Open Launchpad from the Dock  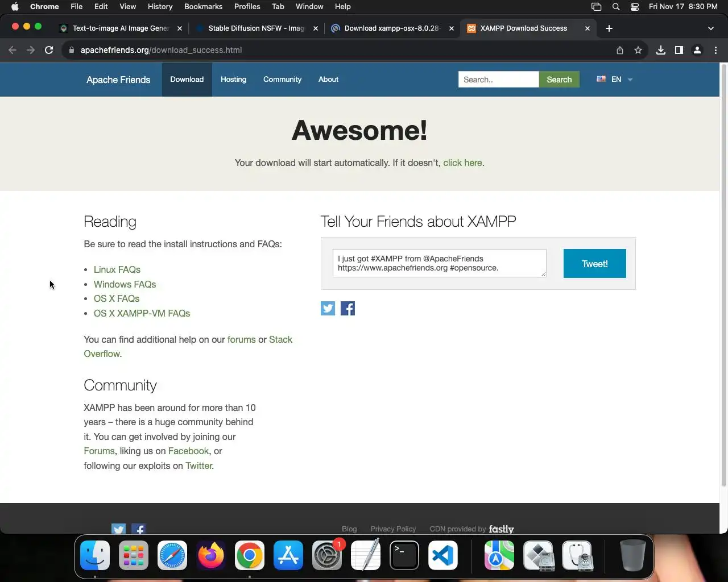coord(134,555)
